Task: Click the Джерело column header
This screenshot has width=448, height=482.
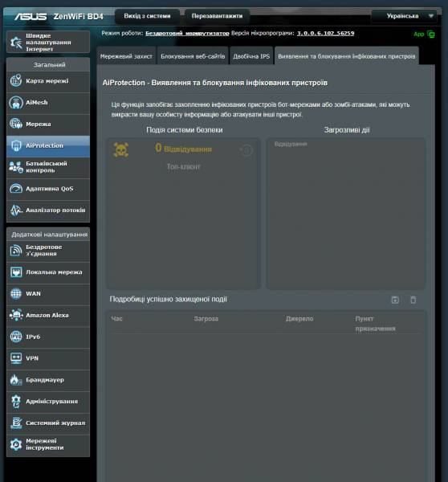Action: tap(299, 318)
